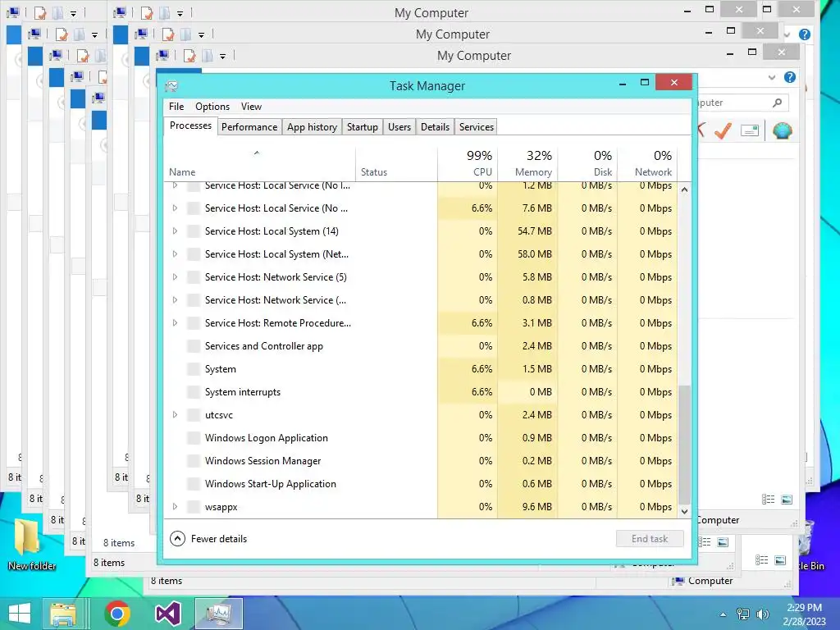Switch to the App history tab
Viewport: 840px width, 630px height.
point(312,127)
